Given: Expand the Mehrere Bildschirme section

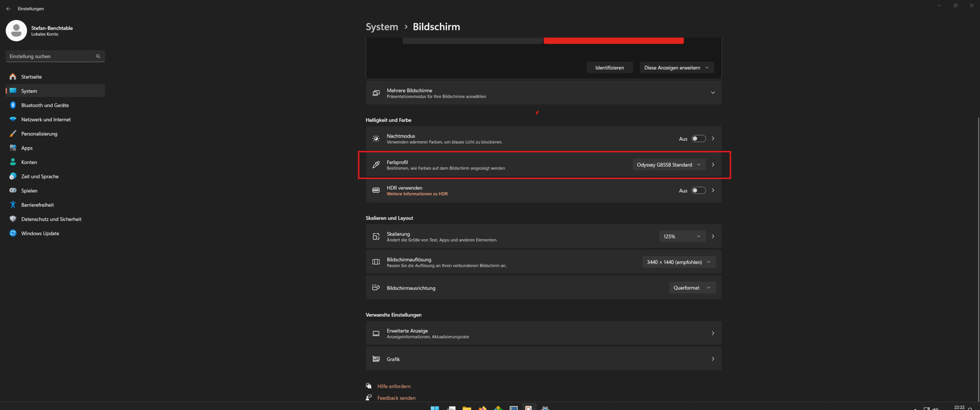Looking at the screenshot, I should [x=712, y=93].
